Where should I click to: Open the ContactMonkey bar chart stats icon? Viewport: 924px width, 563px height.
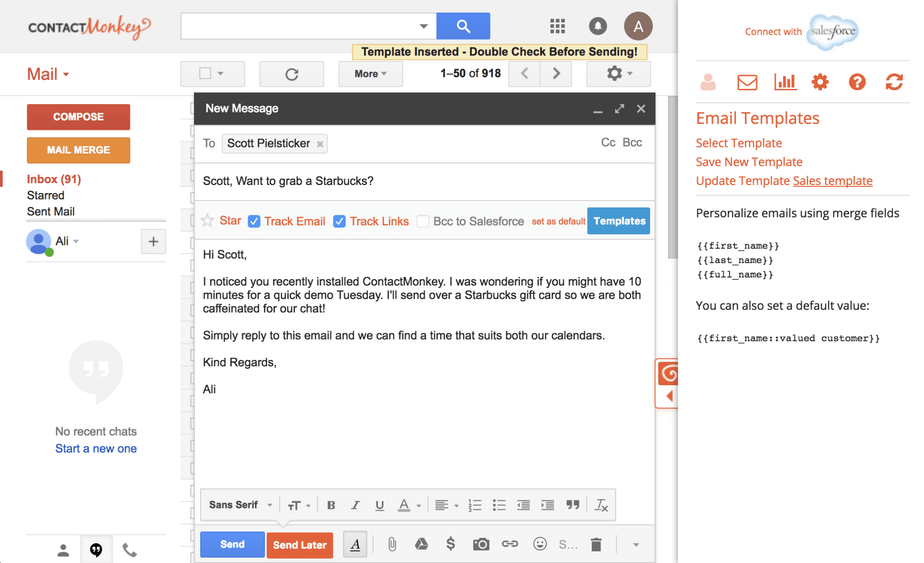[785, 82]
